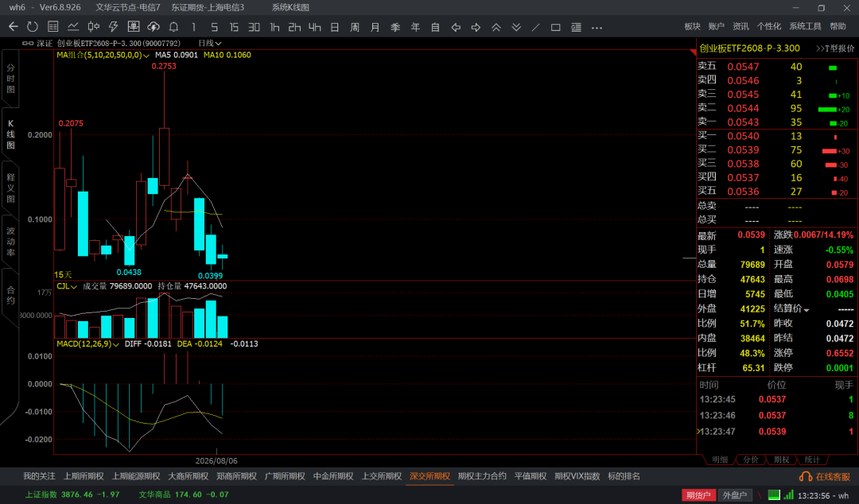859x504 pixels.
Task: Expand the 结算价 dropdown arrow
Action: 807,310
